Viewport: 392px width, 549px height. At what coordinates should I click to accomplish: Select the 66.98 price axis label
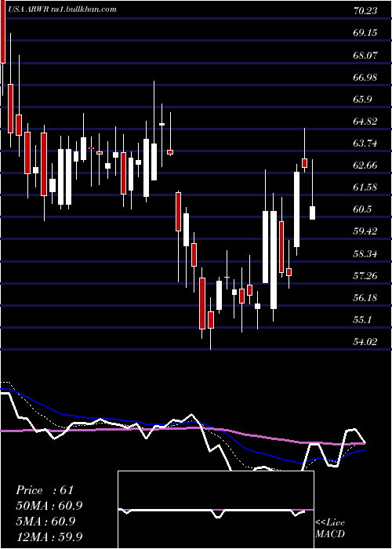(x=365, y=77)
